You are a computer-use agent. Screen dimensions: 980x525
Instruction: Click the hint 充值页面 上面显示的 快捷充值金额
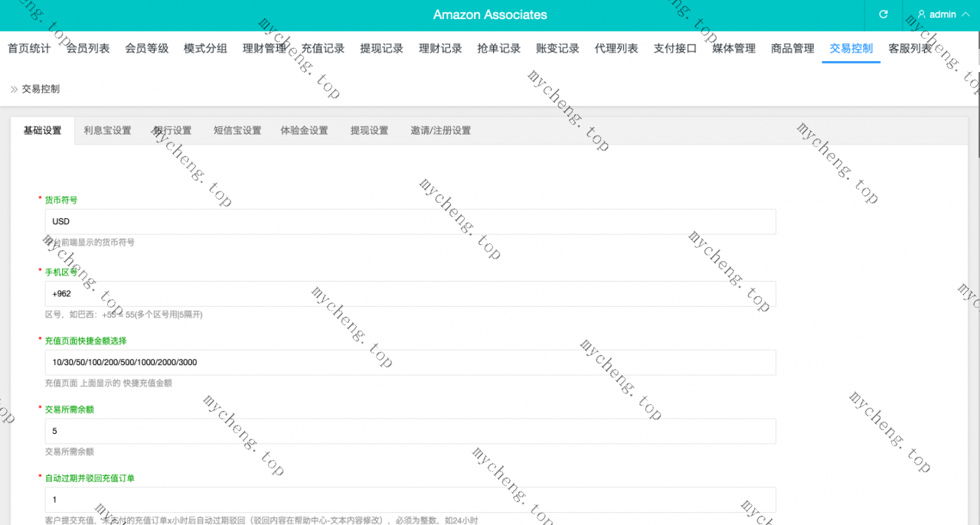[109, 383]
